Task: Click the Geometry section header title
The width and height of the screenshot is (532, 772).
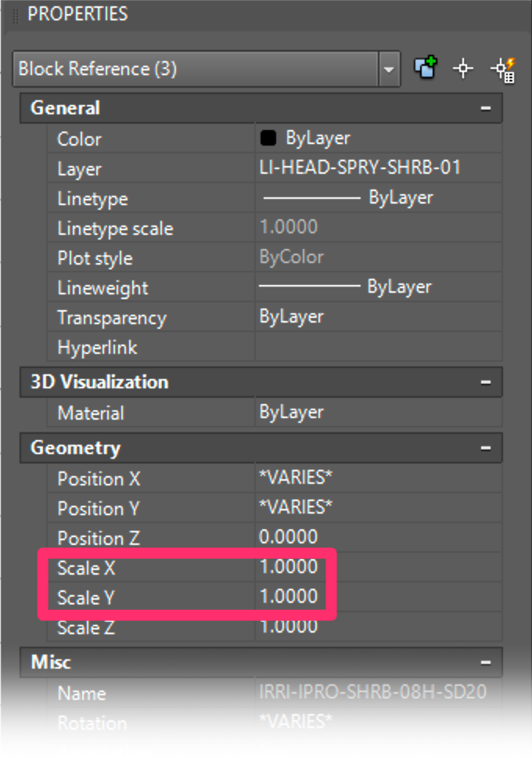Action: tap(75, 449)
